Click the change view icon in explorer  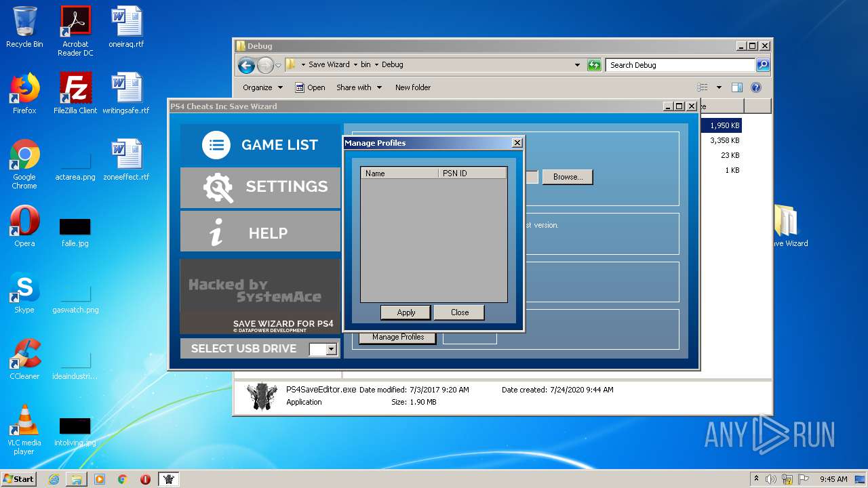703,87
